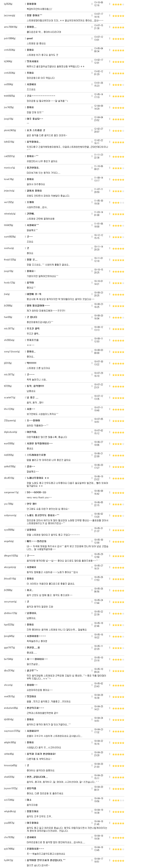145x868 pixels.
Task: Click the star rating on psh10884's 'good' review
Action: click(118, 39)
